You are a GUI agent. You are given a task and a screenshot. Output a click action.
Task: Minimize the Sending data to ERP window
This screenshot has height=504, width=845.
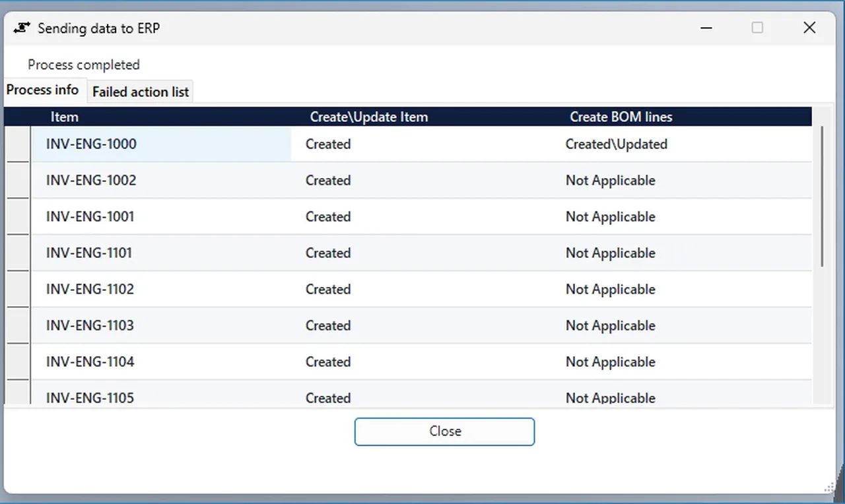(x=707, y=28)
